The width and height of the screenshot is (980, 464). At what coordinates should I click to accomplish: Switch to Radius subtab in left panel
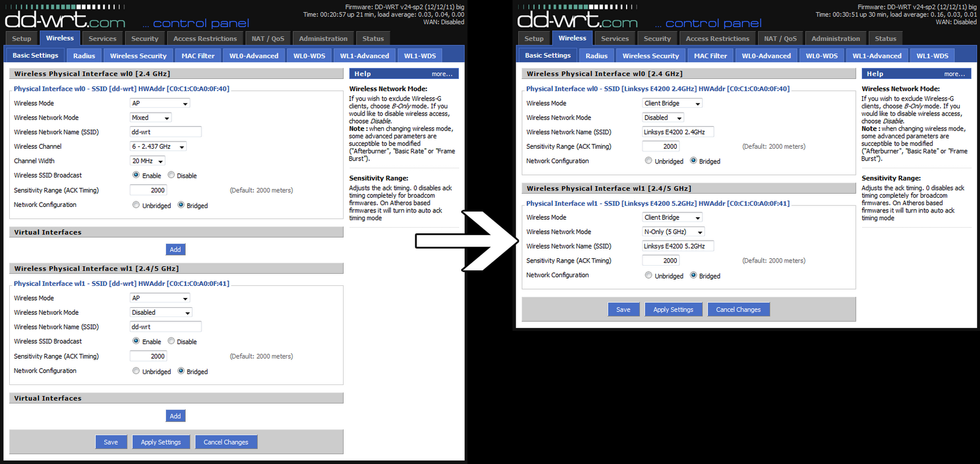click(x=84, y=56)
